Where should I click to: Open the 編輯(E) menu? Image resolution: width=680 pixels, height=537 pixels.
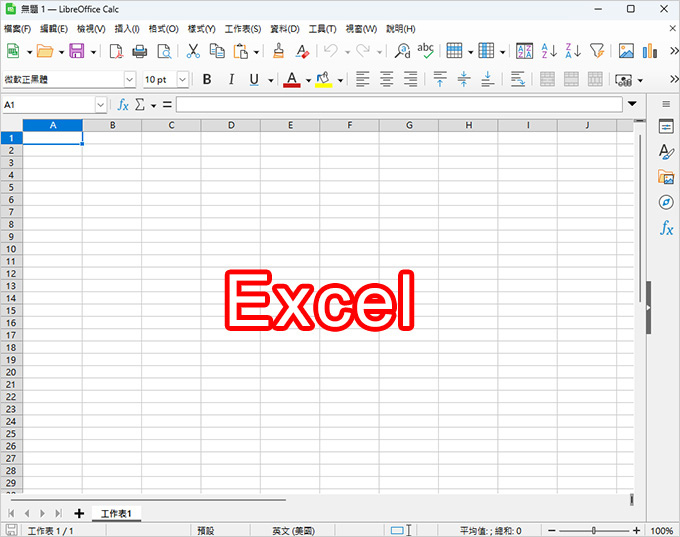tap(54, 29)
